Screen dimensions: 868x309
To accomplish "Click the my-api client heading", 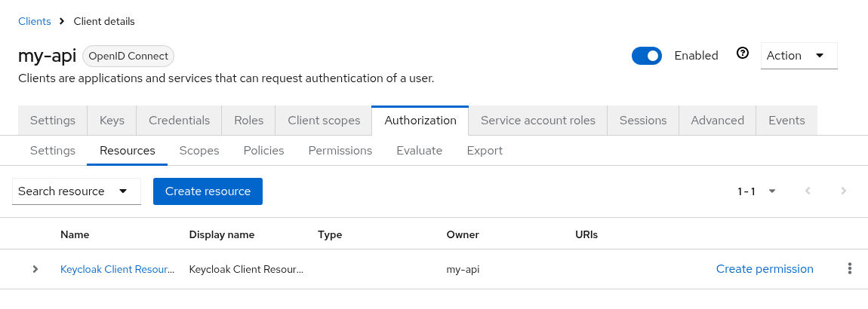I will (x=47, y=56).
